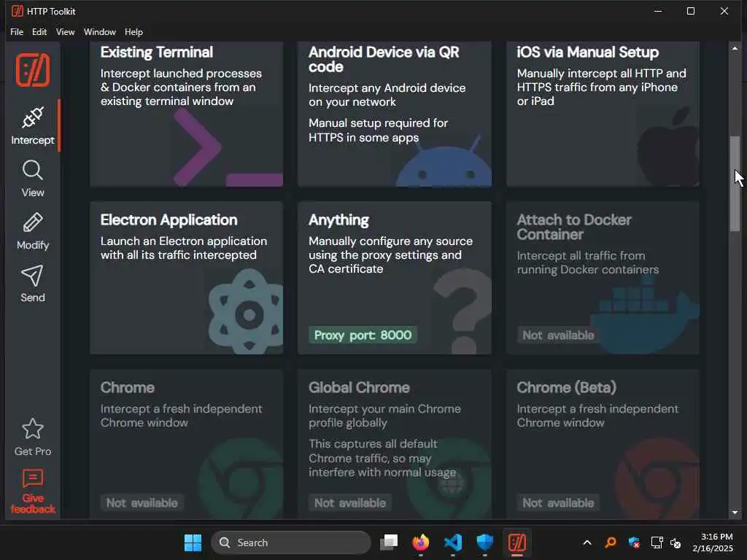This screenshot has height=560, width=747.
Task: Open the View menu in menu bar
Action: [65, 32]
